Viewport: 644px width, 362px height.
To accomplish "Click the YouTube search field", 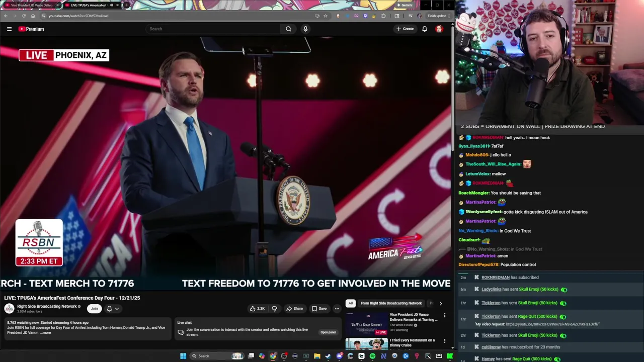I will click(213, 29).
